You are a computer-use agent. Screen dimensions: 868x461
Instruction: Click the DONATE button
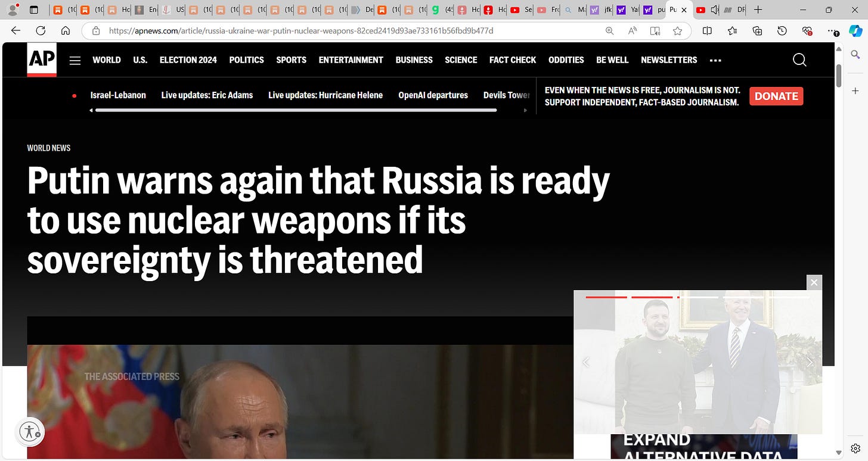point(776,96)
